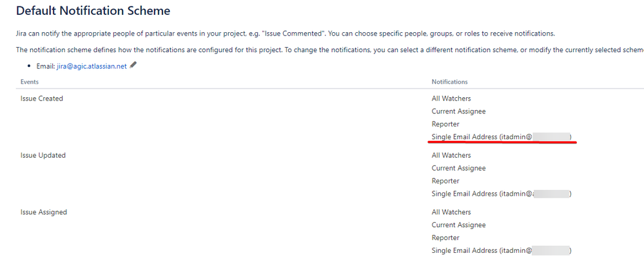Click the Notifications column header
Image resolution: width=644 pixels, height=260 pixels.
point(449,82)
